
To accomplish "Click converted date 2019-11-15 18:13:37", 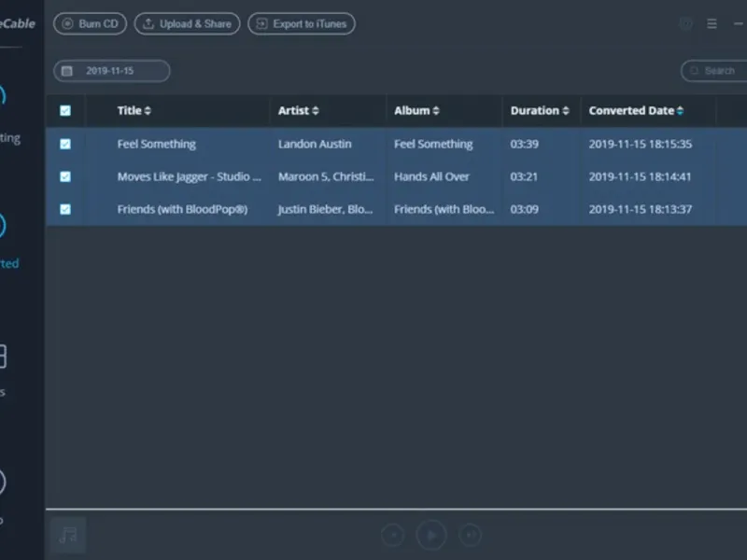I will click(641, 209).
